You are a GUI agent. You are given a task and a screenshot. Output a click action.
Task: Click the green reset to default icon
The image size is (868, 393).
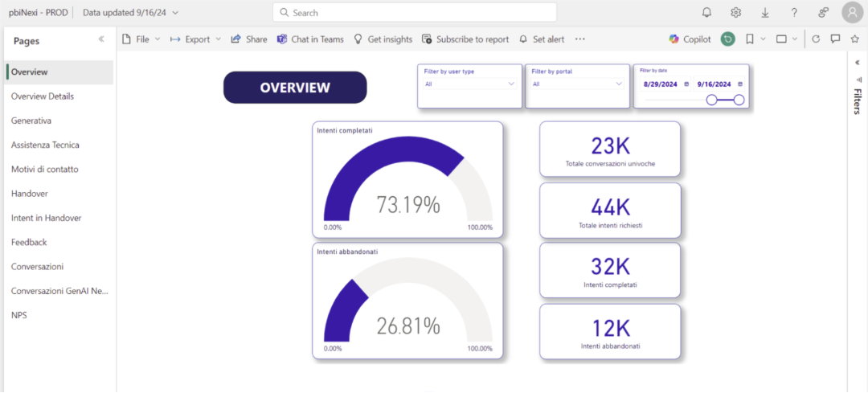(728, 39)
